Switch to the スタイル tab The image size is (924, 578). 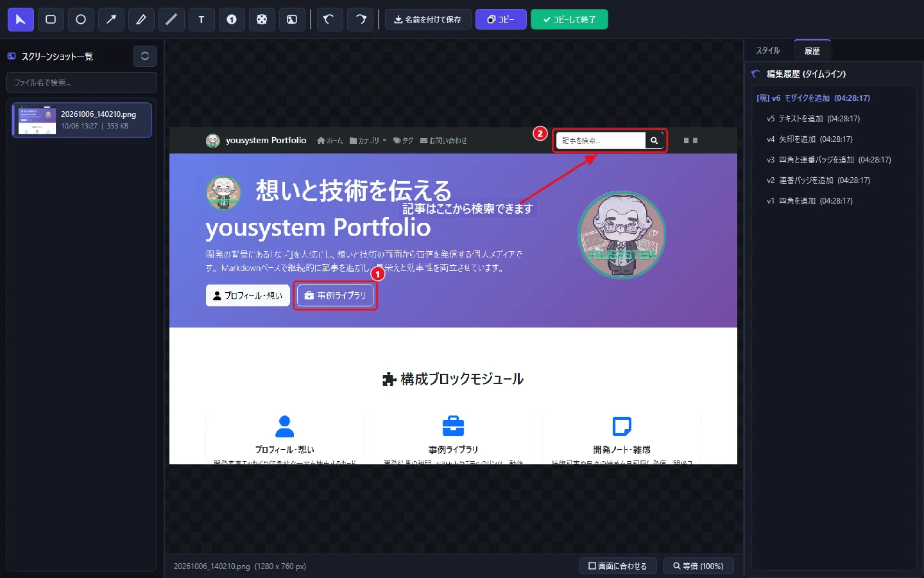coord(767,51)
